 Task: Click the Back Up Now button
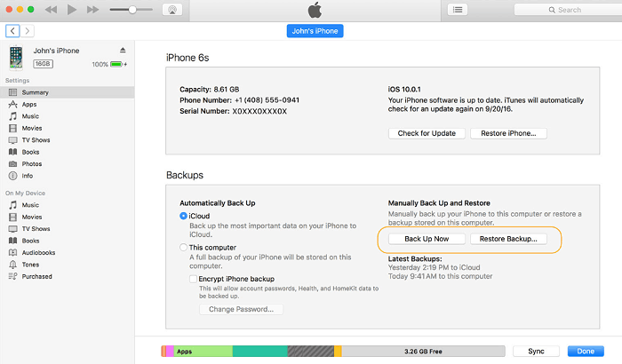(x=427, y=239)
